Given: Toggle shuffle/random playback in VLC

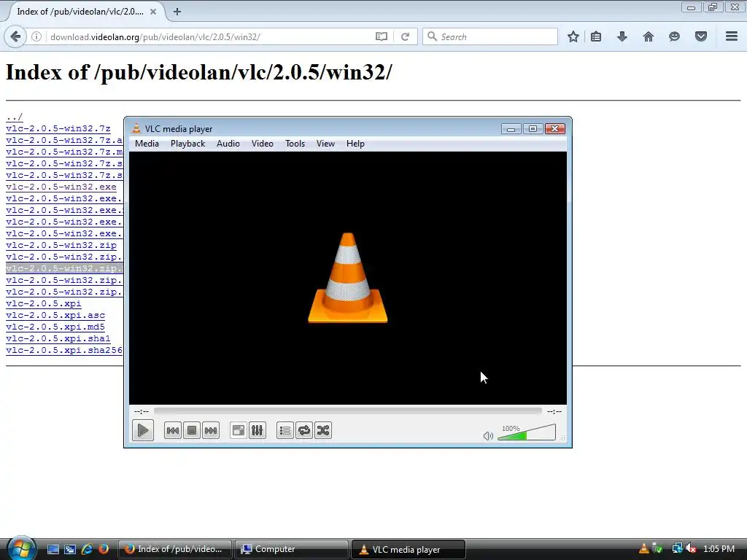Looking at the screenshot, I should click(x=323, y=430).
